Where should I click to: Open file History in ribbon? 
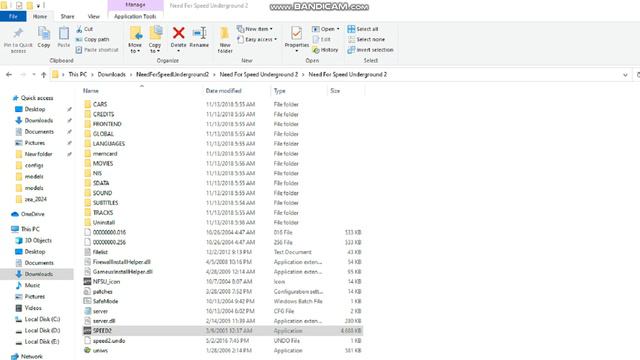[325, 50]
